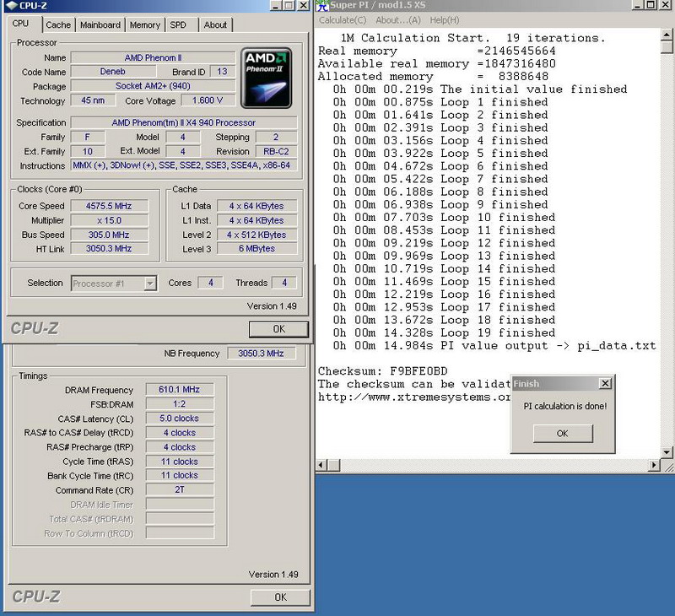Screen dimensions: 675x616
Task: Click the Code Name value Deneb
Action: click(113, 72)
